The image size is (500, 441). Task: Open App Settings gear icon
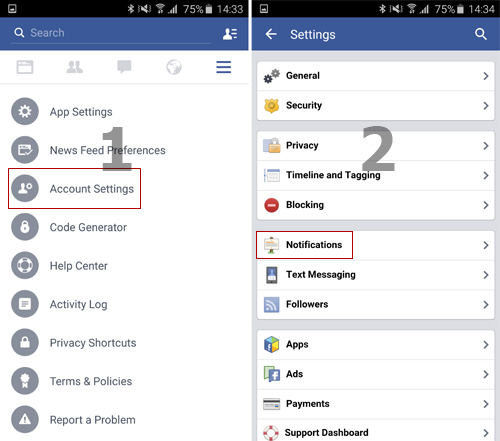click(25, 111)
